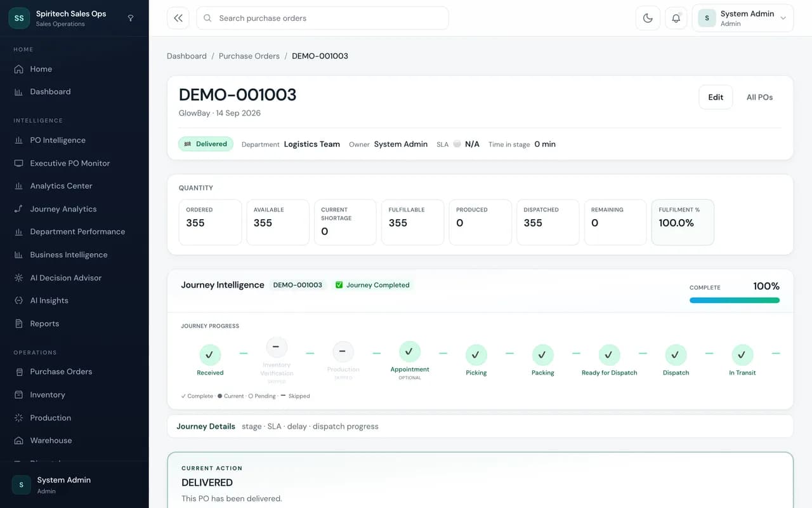Click the Purchase Orders sidebar icon
This screenshot has height=508, width=812.
18,372
